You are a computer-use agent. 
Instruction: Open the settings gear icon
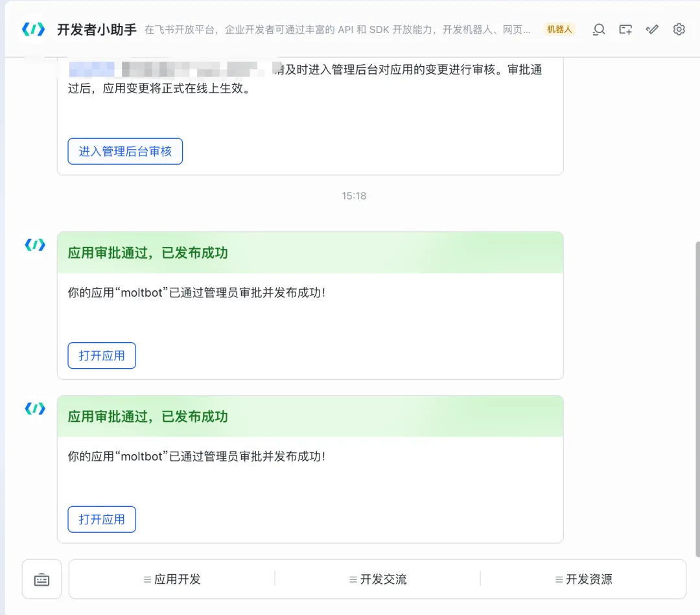coord(679,29)
